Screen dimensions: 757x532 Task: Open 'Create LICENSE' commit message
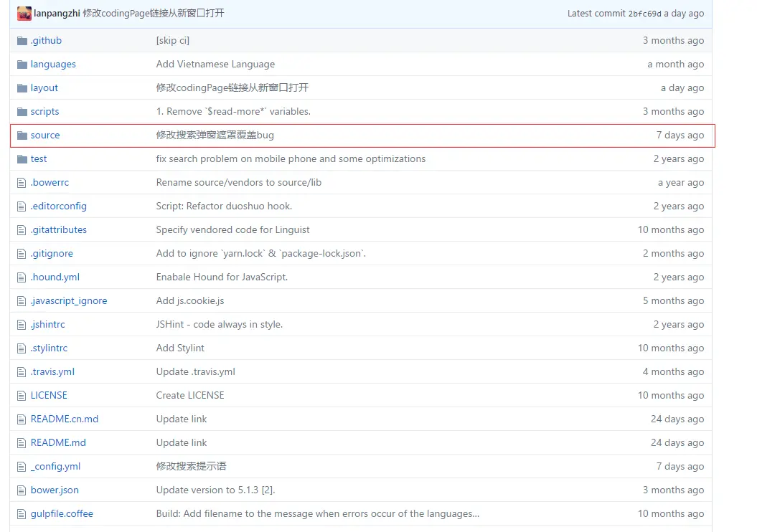(x=189, y=395)
